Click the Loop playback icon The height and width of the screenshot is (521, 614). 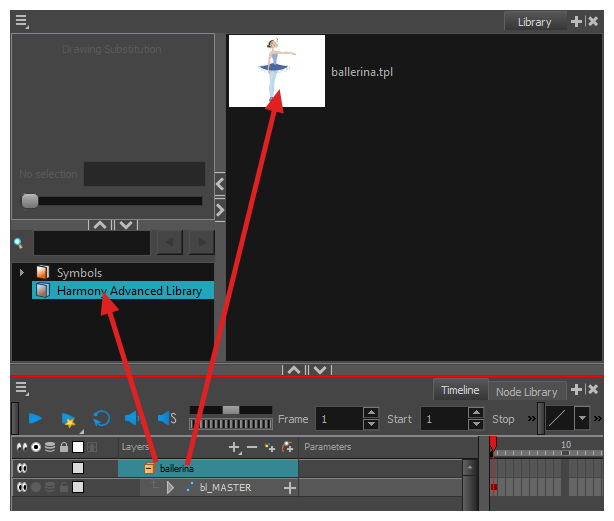point(101,419)
